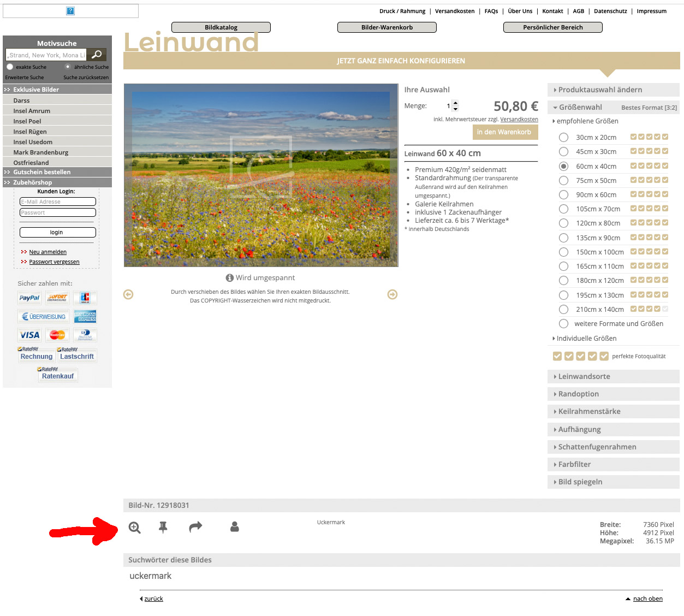This screenshot has height=616, width=684.
Task: Click the Passwort vergessen link
Action: 54,262
